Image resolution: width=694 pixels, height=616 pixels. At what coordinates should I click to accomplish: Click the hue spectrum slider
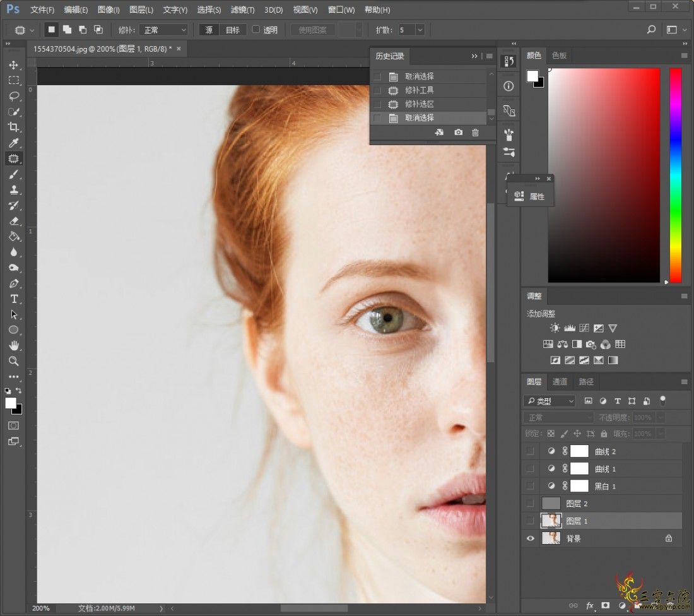pyautogui.click(x=676, y=175)
